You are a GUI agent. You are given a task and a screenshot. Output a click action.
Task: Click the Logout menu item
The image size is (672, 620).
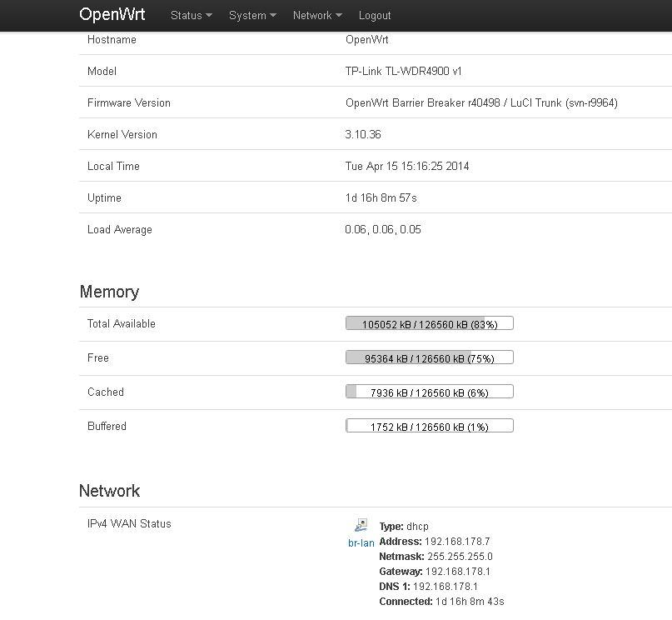tap(375, 16)
